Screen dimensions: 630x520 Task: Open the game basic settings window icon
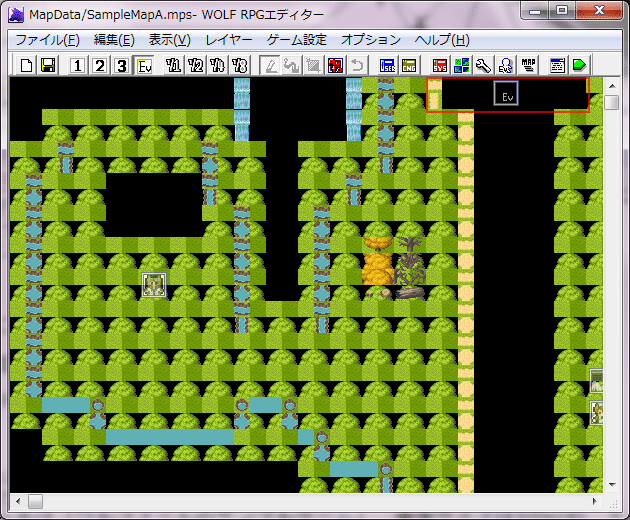[x=557, y=65]
